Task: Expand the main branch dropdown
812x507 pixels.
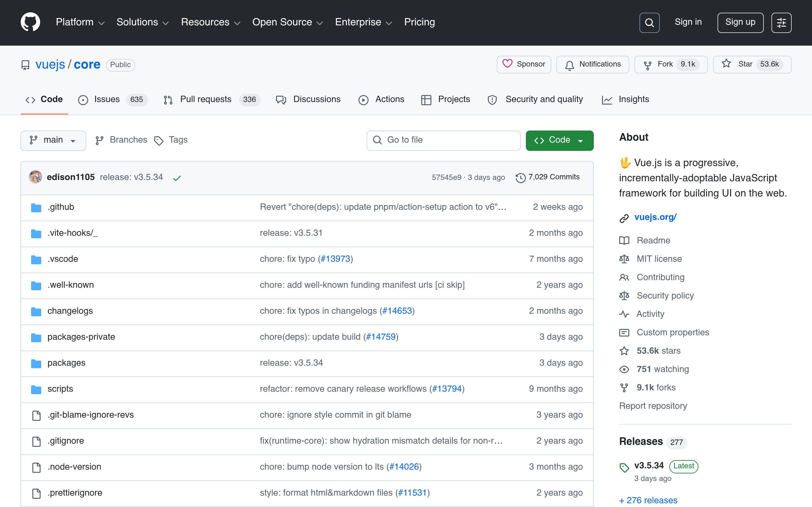Action: (53, 140)
